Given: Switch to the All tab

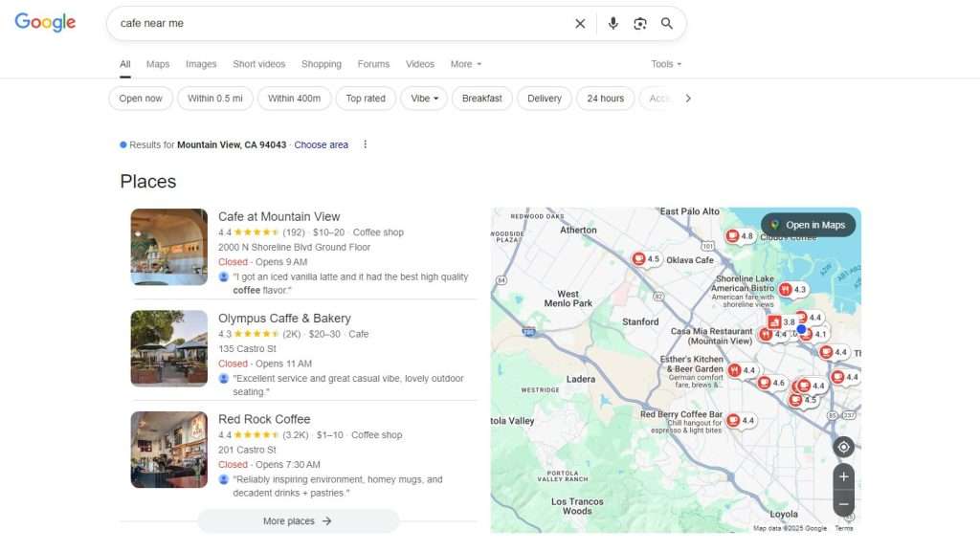Looking at the screenshot, I should click(125, 64).
